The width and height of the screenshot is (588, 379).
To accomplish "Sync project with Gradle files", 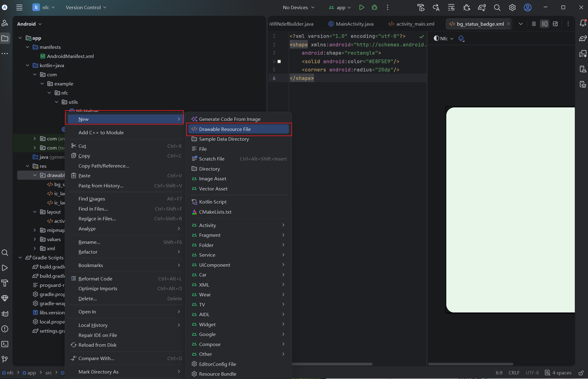I will tap(482, 7).
